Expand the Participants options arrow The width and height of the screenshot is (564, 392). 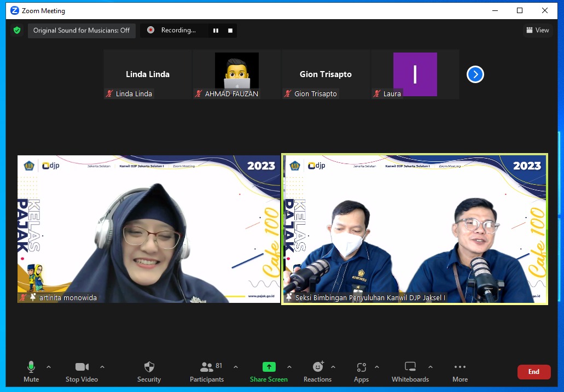pyautogui.click(x=236, y=367)
